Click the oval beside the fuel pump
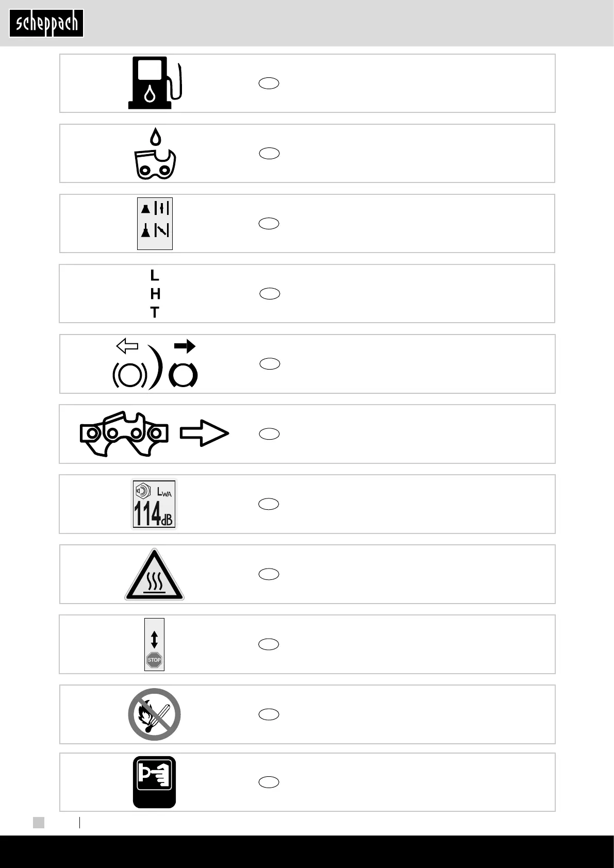Screen dimensions: 614x868 [269, 84]
